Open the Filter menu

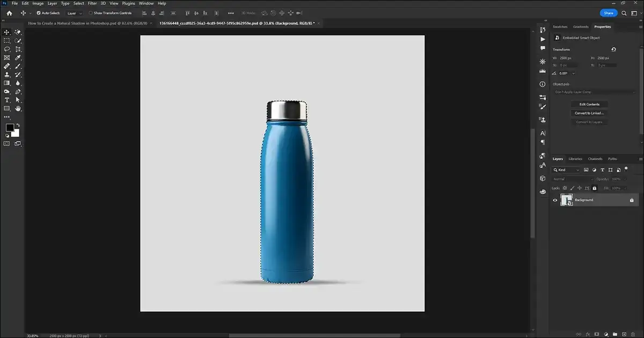(x=92, y=3)
